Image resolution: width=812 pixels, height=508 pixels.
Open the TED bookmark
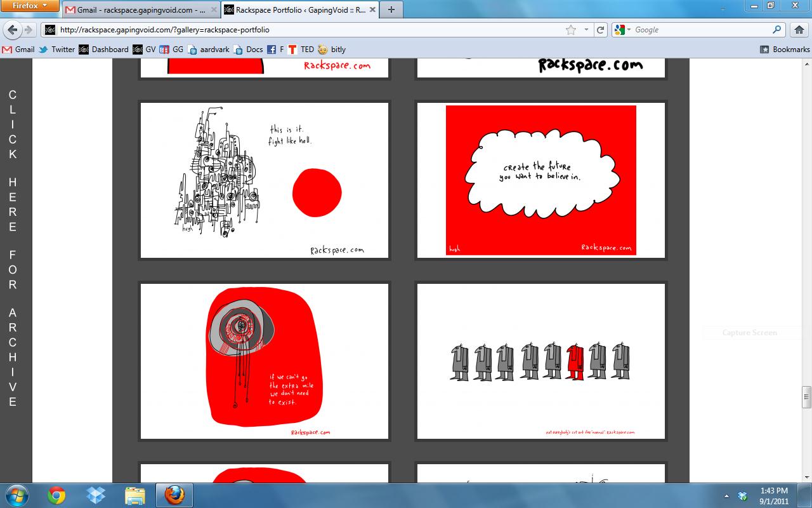point(301,49)
